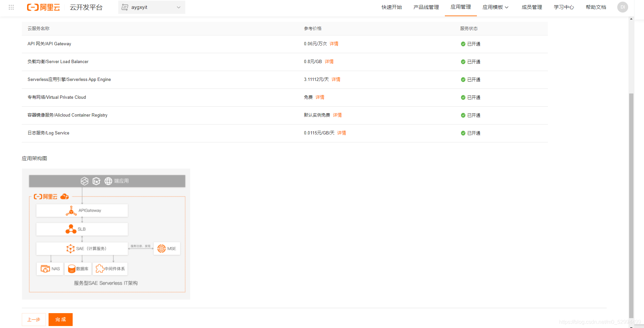This screenshot has width=644, height=328.
Task: Open 详情 link for Server Load Balancer price
Action: [x=329, y=61]
